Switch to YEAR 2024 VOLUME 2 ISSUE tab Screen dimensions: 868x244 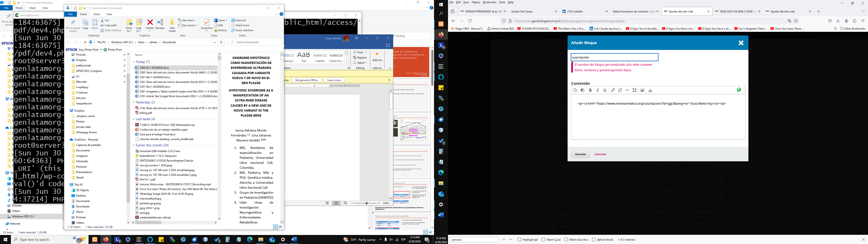pos(737,12)
